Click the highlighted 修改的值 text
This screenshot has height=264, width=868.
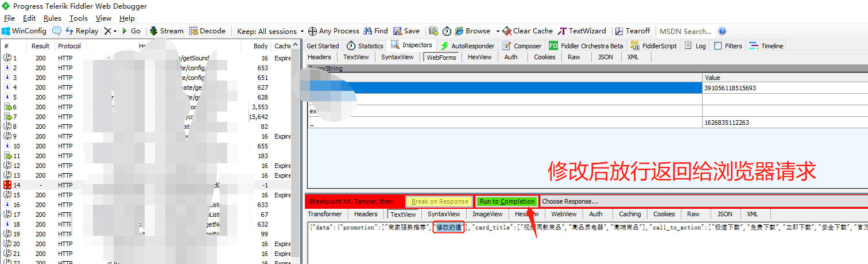click(448, 228)
